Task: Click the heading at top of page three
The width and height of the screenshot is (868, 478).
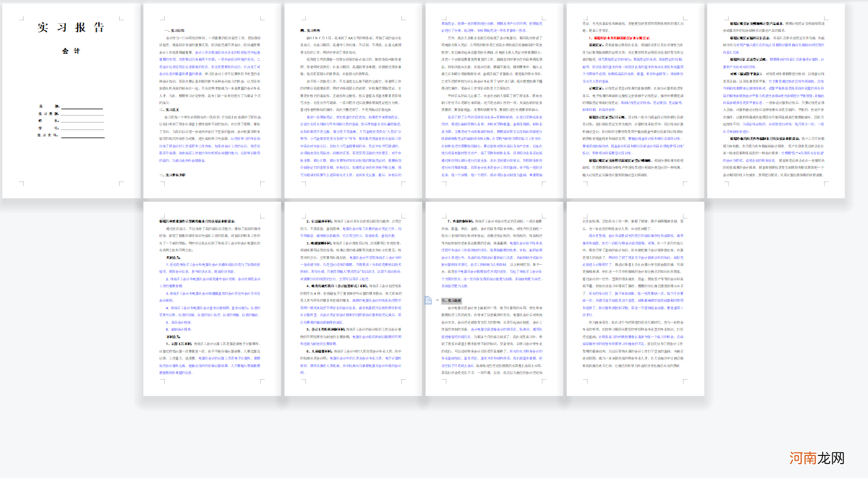Action: [x=310, y=30]
